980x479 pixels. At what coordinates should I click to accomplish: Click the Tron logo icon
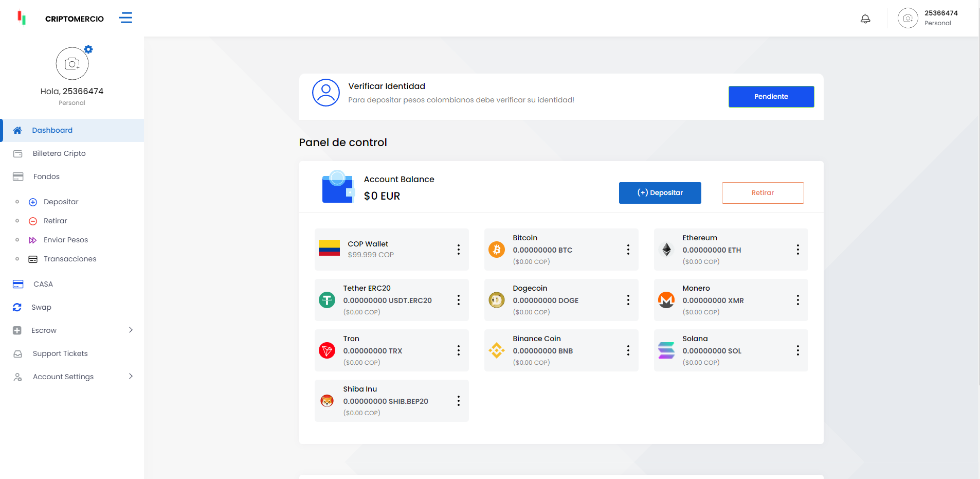pos(327,350)
